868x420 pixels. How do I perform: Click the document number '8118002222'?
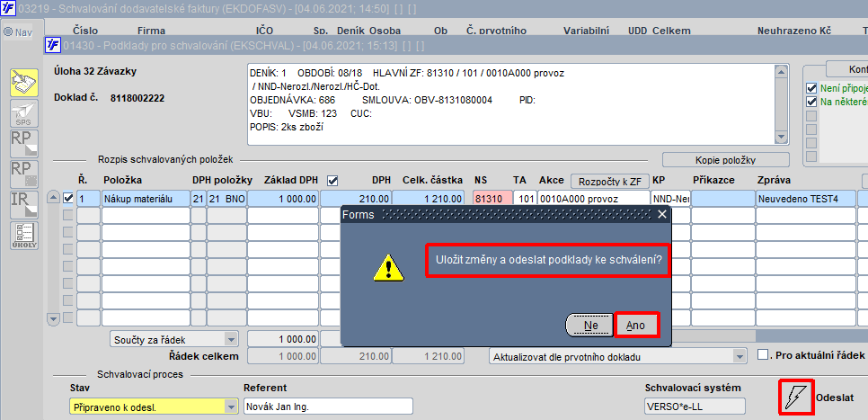137,98
